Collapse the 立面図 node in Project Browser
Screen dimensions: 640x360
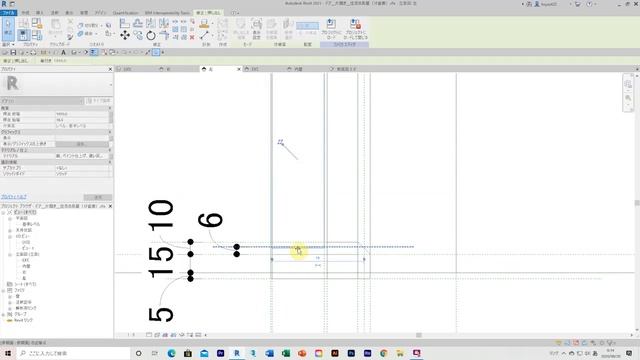click(10, 254)
